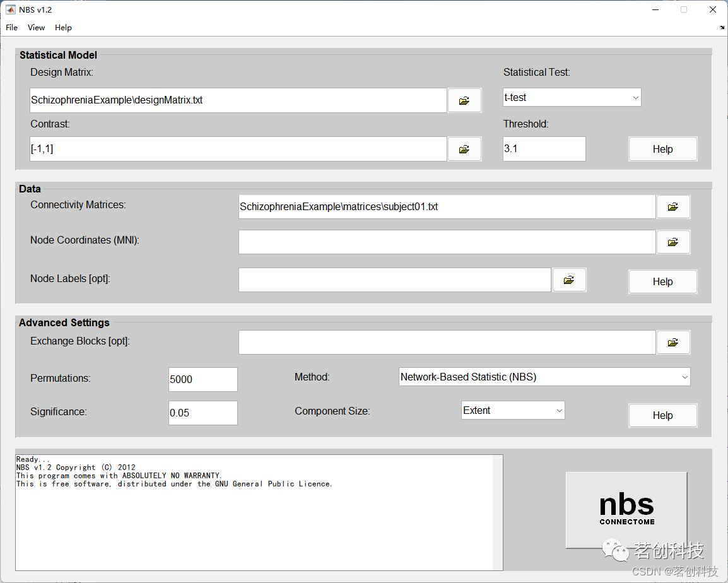Browse for a Design Matrix file
This screenshot has width=728, height=583.
(x=464, y=100)
